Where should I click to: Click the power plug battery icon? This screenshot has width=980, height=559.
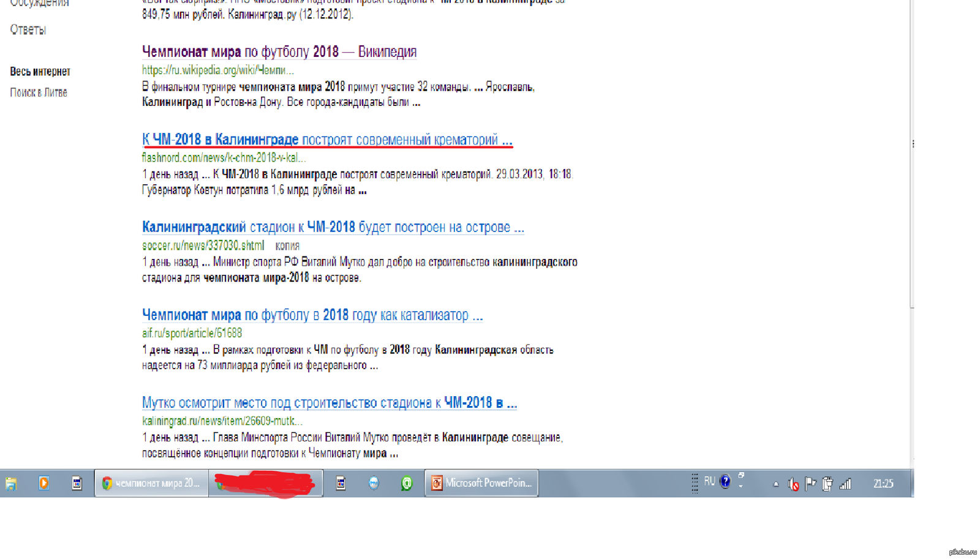[827, 484]
